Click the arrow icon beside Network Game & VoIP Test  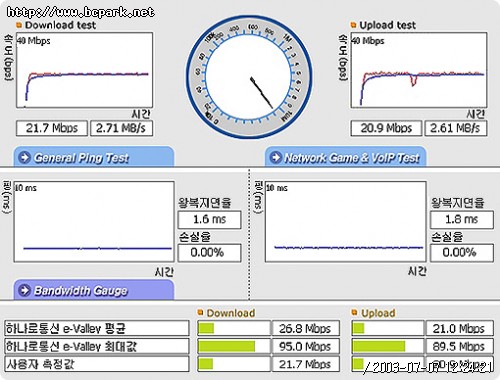tap(276, 157)
